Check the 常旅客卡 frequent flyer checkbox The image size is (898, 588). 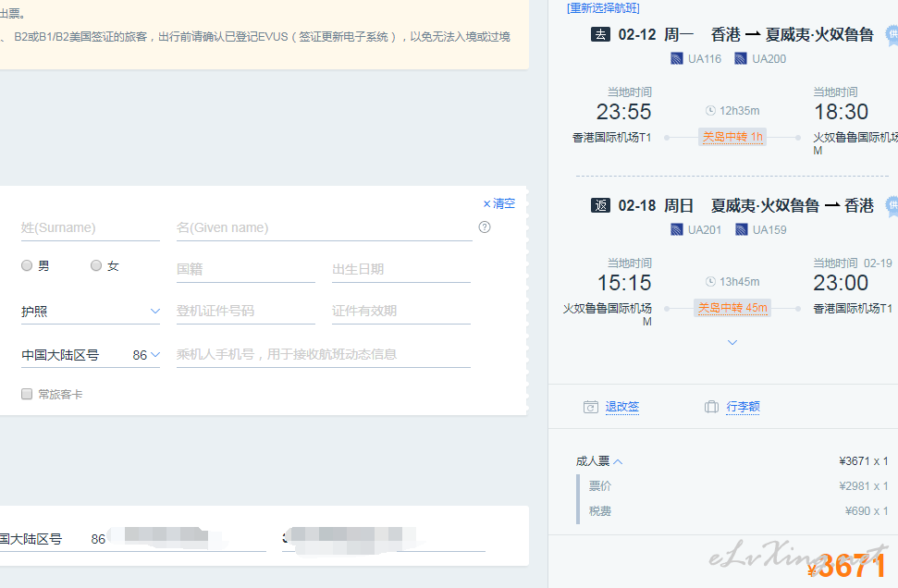pyautogui.click(x=27, y=394)
